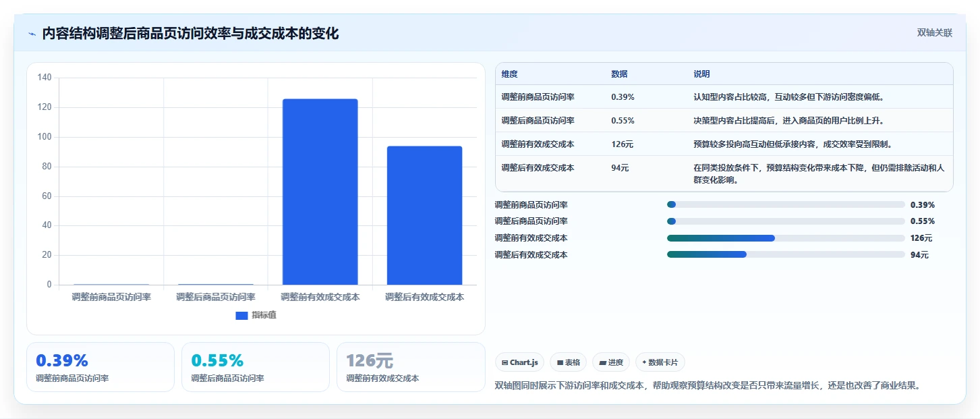Click the 调整前有效成交成本 table row name

pyautogui.click(x=538, y=144)
